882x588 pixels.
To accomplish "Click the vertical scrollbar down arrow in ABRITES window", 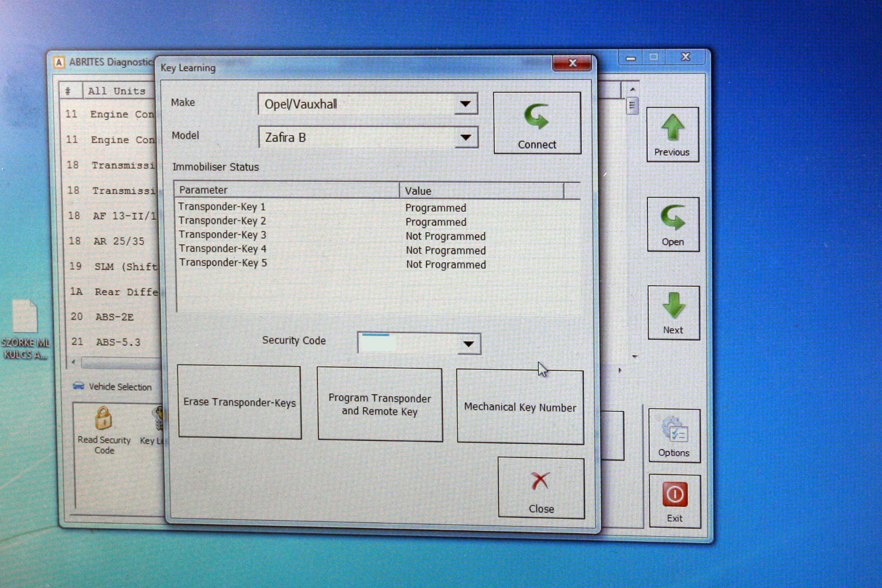I will click(635, 357).
